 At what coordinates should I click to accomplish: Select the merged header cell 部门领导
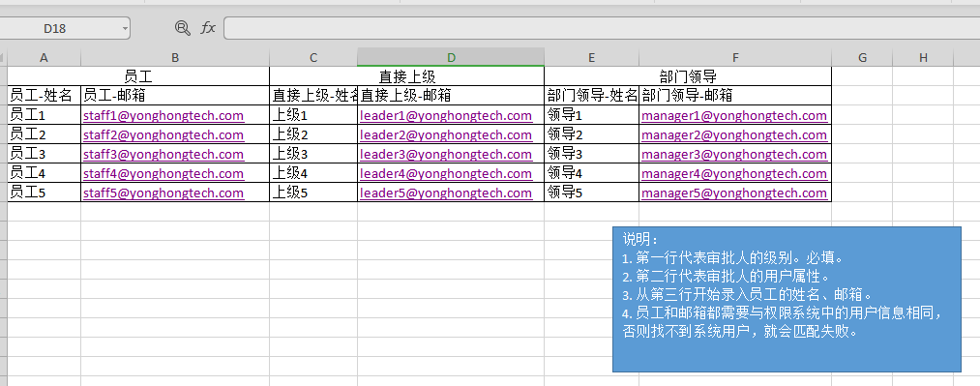click(x=688, y=76)
